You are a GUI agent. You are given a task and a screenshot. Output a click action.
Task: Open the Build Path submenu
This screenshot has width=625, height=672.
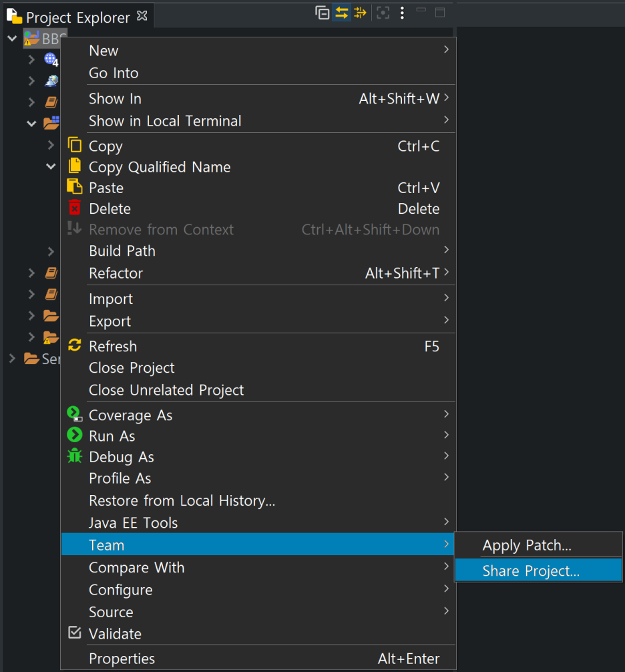click(258, 250)
